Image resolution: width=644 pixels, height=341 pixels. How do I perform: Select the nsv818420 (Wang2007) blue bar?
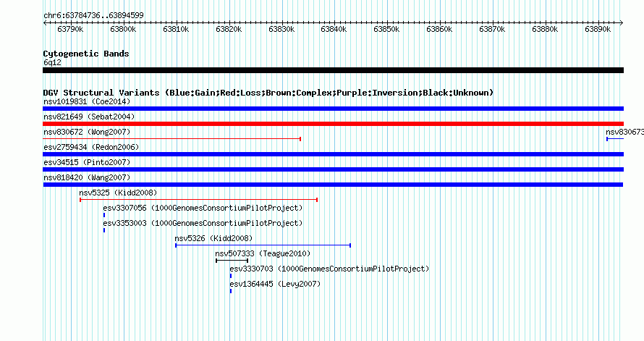[x=333, y=185]
